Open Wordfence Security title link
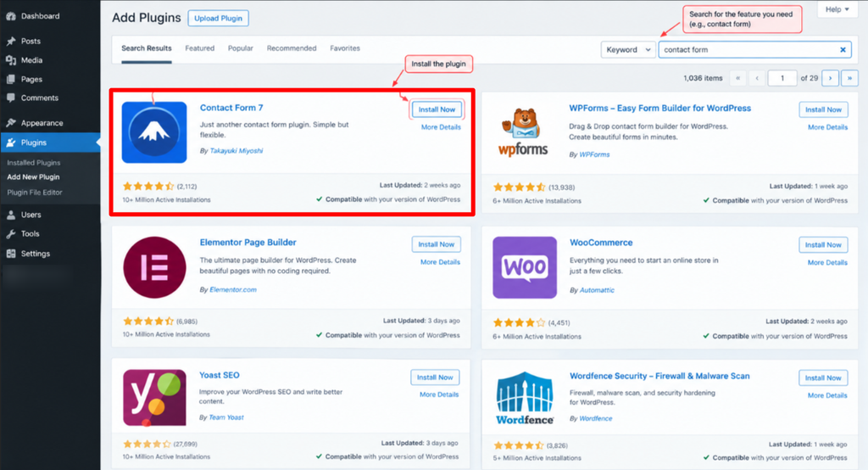Image resolution: width=868 pixels, height=470 pixels. pyautogui.click(x=659, y=377)
